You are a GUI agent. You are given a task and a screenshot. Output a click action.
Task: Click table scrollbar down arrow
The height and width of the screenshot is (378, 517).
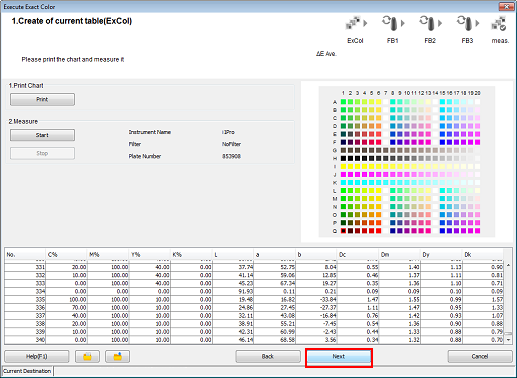coord(508,340)
